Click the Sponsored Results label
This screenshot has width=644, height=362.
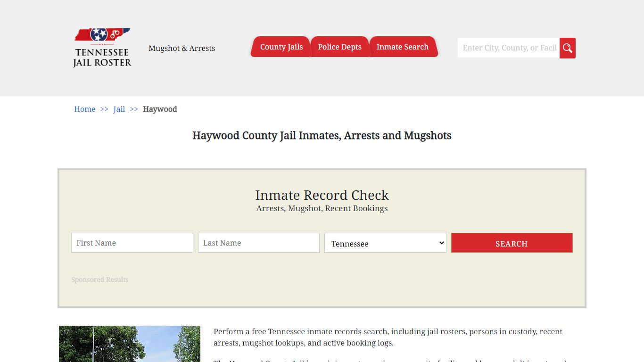point(100,280)
